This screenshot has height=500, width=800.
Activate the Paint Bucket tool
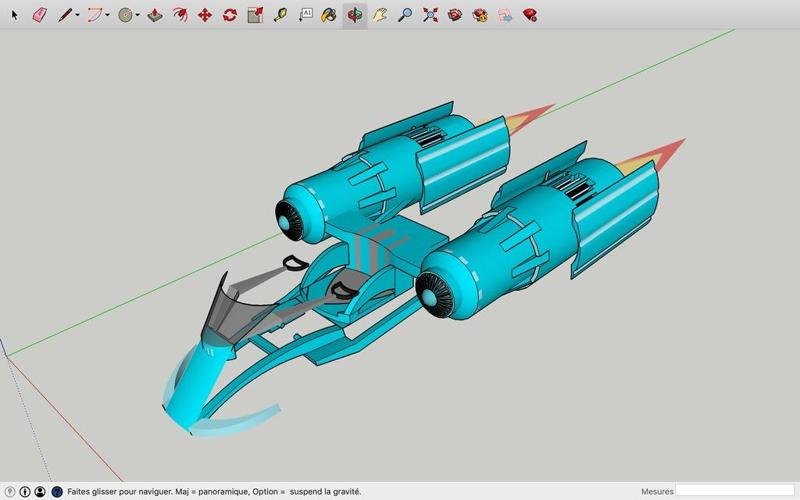329,15
